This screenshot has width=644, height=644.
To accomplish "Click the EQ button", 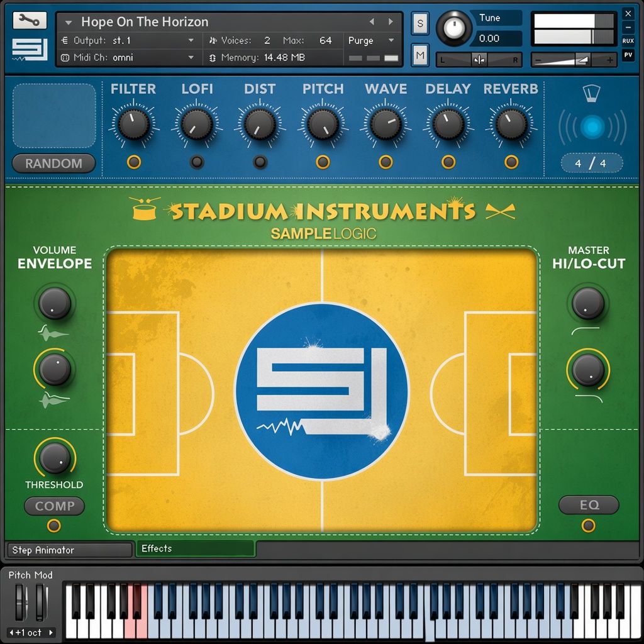I will click(589, 505).
